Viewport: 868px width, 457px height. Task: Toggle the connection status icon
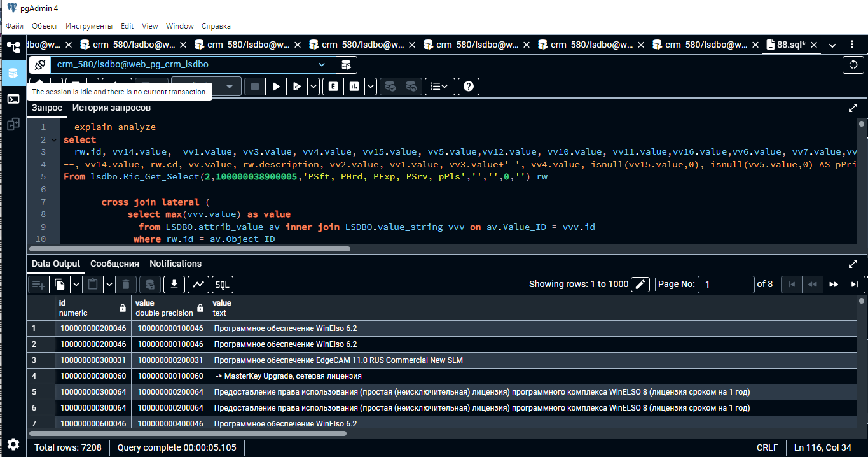pyautogui.click(x=39, y=65)
